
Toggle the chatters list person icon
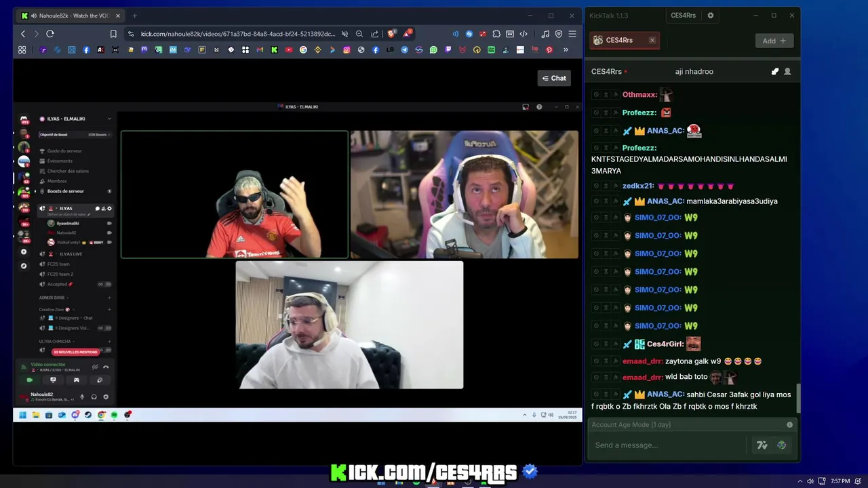point(787,71)
